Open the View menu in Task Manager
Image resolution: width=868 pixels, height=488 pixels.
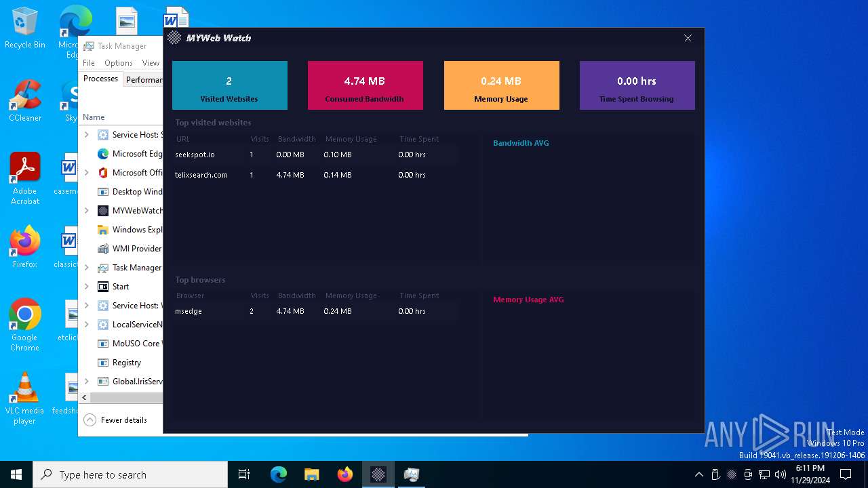click(151, 63)
